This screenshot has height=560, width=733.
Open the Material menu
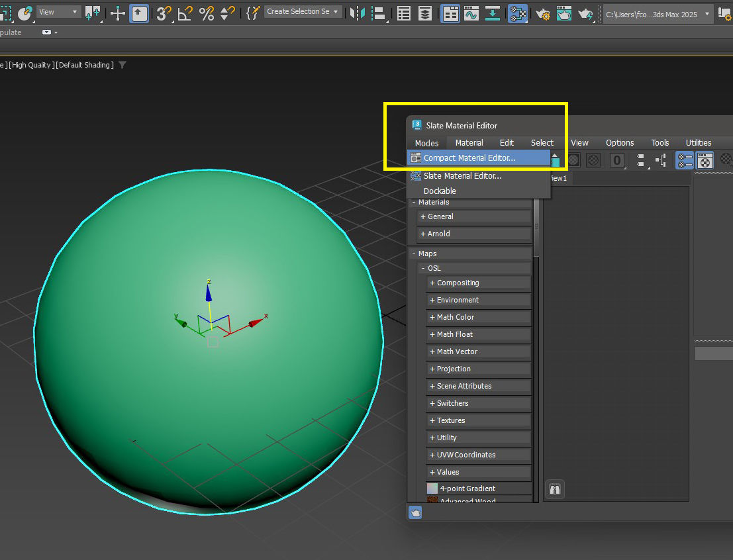click(x=469, y=142)
